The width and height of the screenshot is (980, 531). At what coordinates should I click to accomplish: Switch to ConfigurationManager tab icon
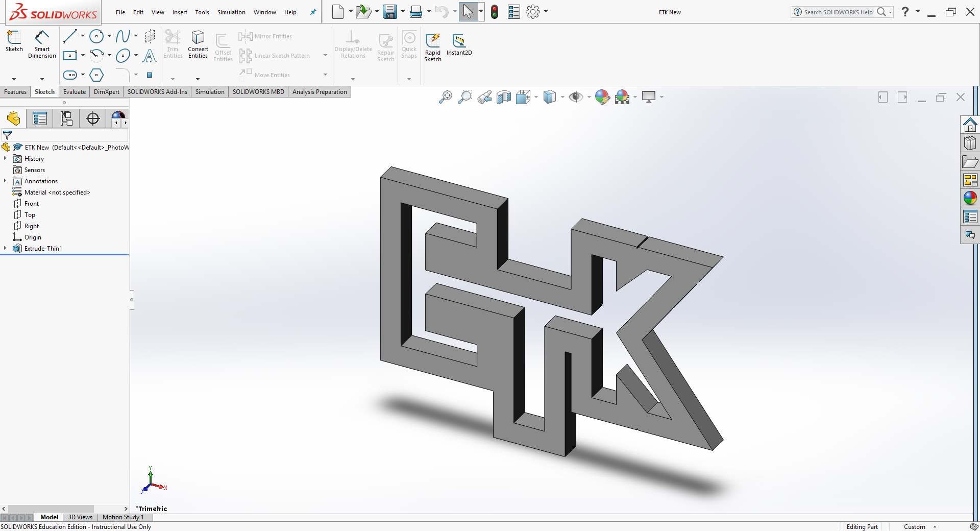pyautogui.click(x=66, y=118)
